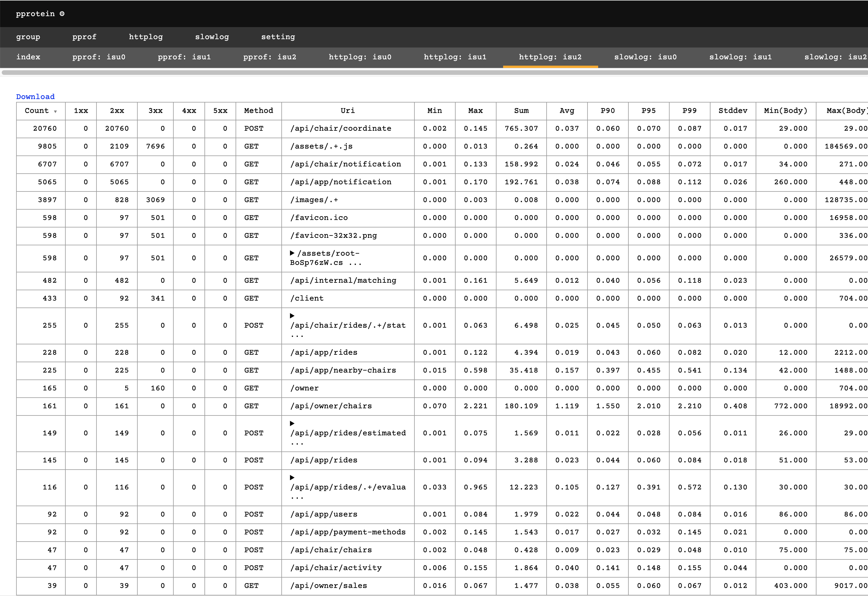Click the /api/owner/chairs URI cell
This screenshot has width=868, height=596.
(348, 407)
